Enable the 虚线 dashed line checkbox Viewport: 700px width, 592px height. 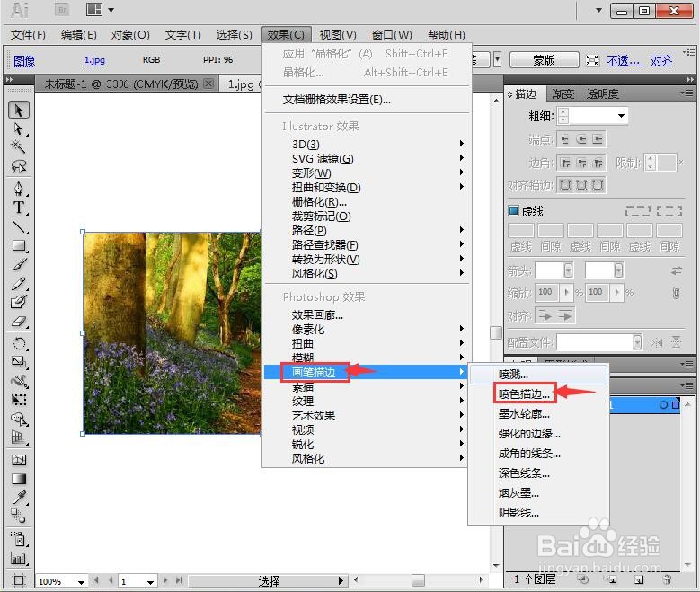(513, 211)
